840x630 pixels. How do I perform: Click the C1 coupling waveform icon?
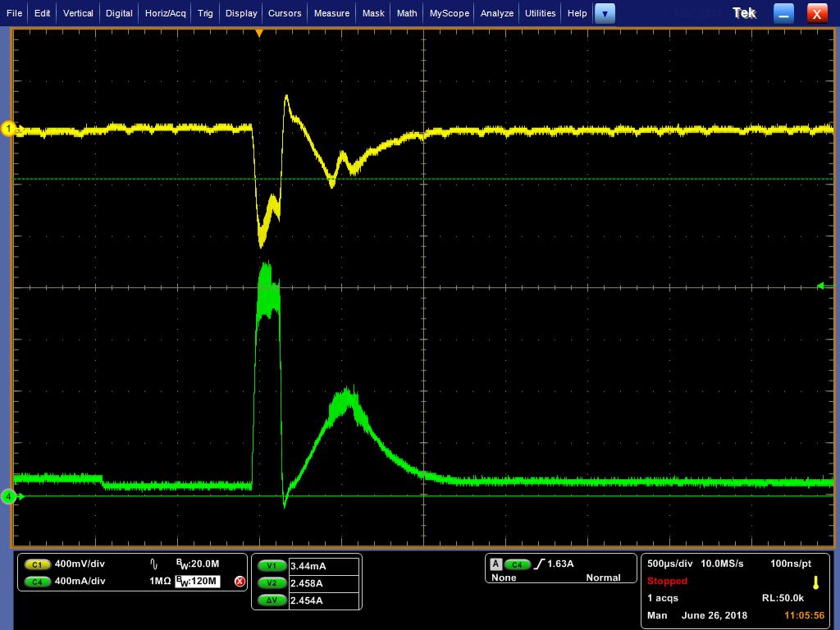pos(154,564)
